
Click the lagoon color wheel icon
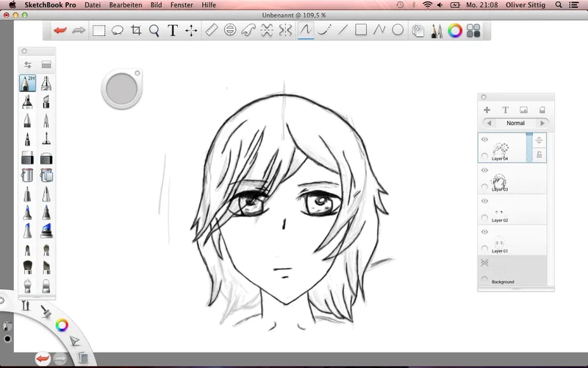pyautogui.click(x=62, y=325)
